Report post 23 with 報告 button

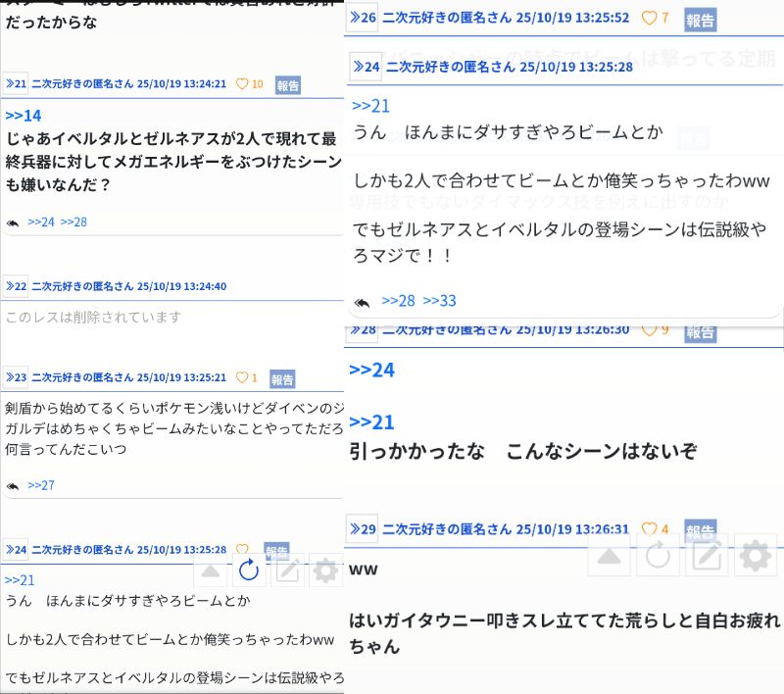coord(282,379)
